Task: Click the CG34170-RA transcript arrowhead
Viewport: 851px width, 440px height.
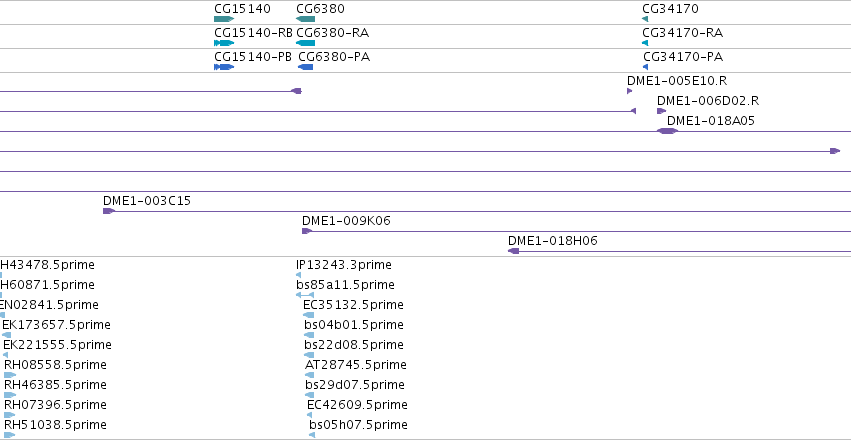Action: point(645,43)
